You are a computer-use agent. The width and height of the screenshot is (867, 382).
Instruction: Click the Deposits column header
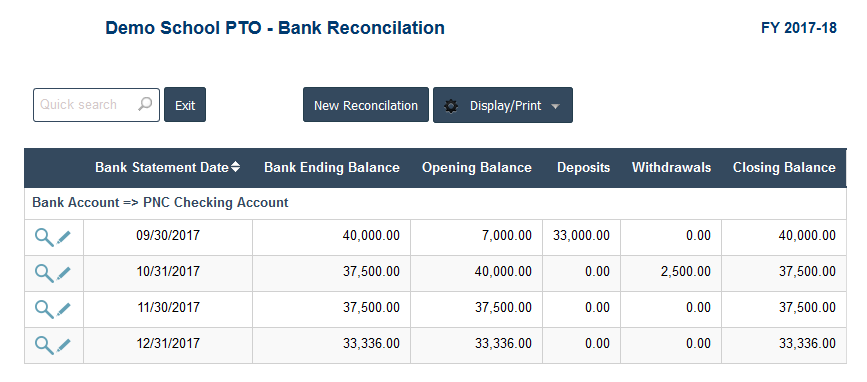(x=583, y=168)
